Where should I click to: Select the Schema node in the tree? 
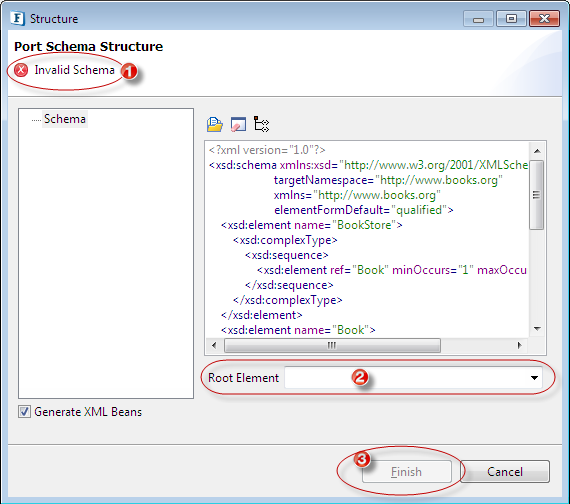click(x=65, y=119)
